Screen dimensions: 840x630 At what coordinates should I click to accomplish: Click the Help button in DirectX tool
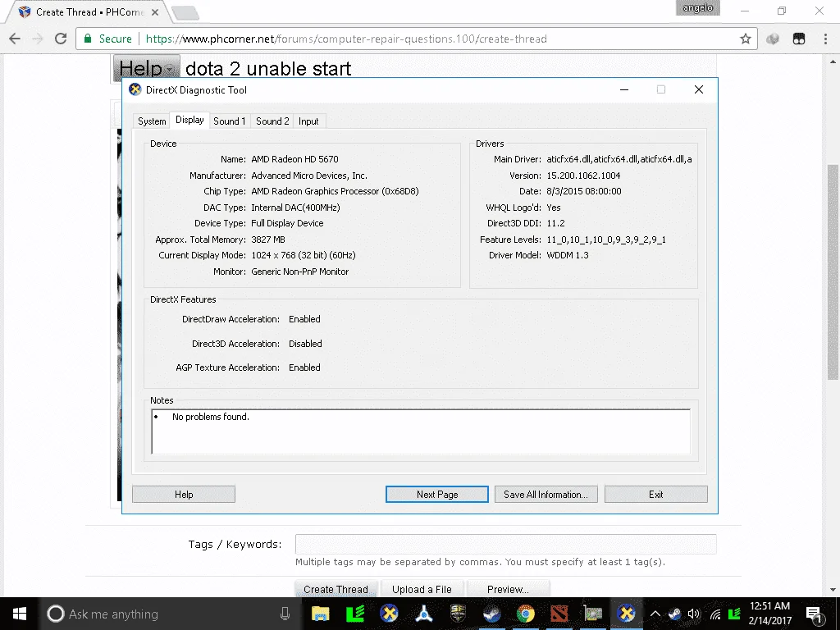[184, 495]
